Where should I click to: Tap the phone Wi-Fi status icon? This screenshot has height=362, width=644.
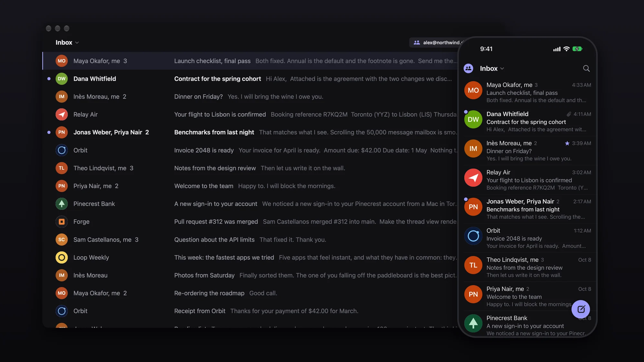(566, 49)
